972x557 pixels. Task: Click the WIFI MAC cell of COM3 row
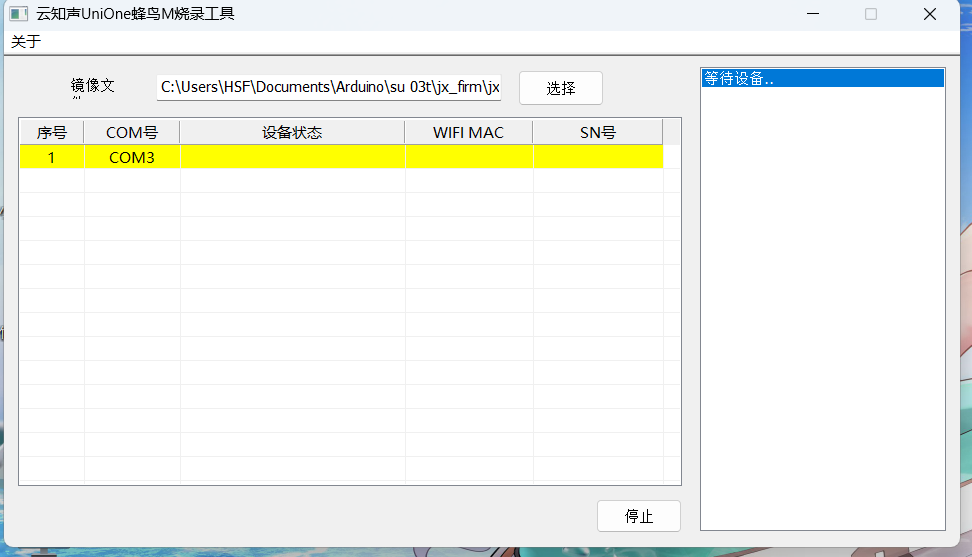(468, 157)
